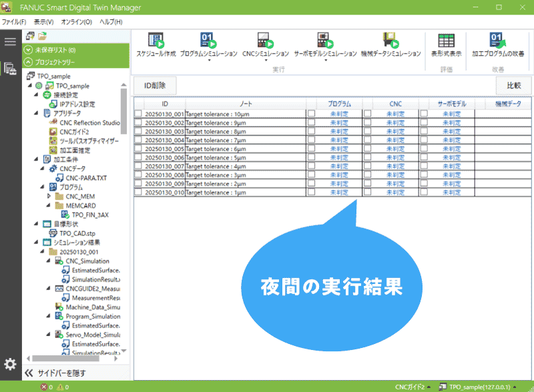Launch サーボモデルシミュレーション toolbar icon
The height and width of the screenshot is (392, 534).
click(325, 41)
